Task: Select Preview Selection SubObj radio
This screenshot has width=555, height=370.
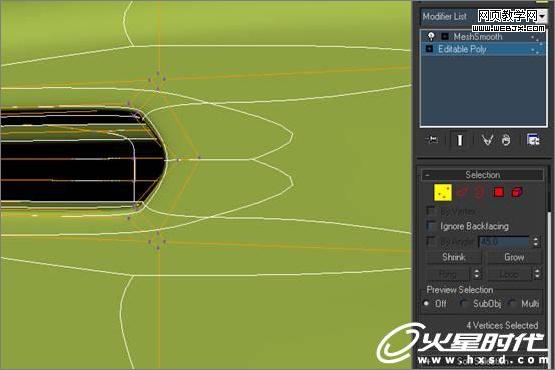Action: click(463, 303)
